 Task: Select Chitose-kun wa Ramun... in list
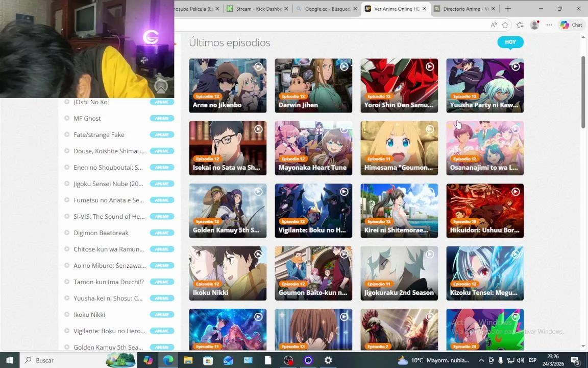[x=109, y=249]
